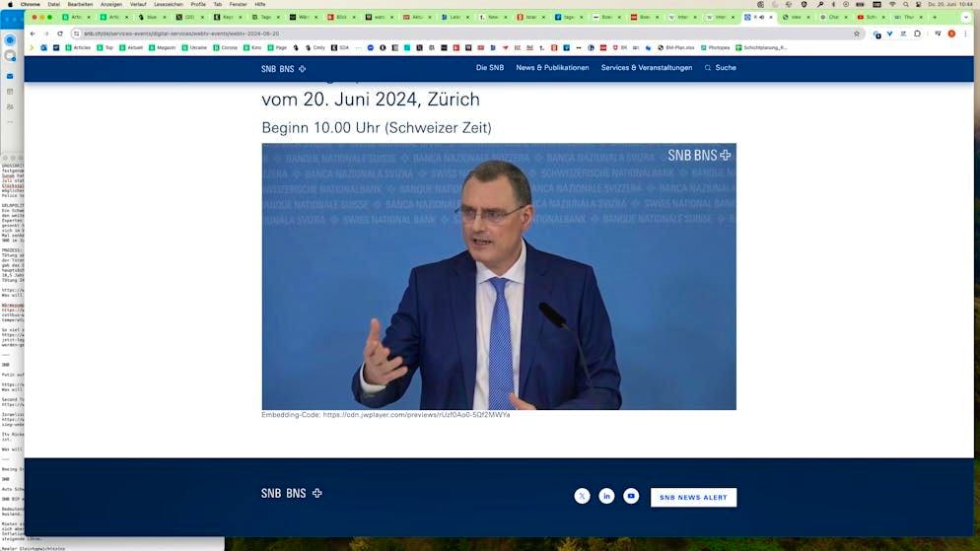980x551 pixels.
Task: Open the Hilfe menu
Action: [260, 4]
